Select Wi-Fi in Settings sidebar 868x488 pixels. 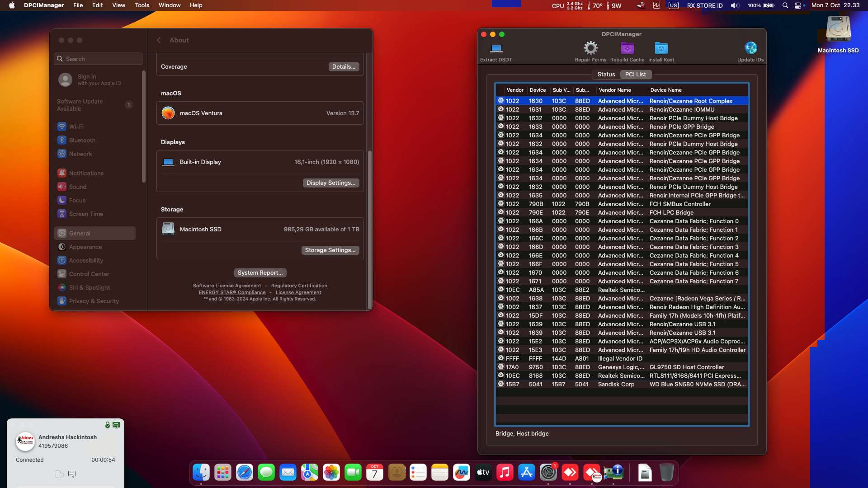pos(95,127)
